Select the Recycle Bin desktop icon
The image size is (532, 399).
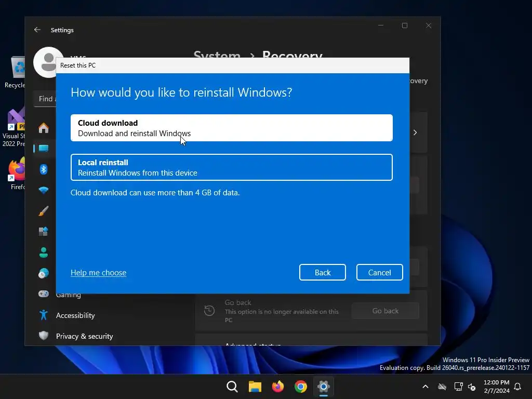tap(15, 72)
